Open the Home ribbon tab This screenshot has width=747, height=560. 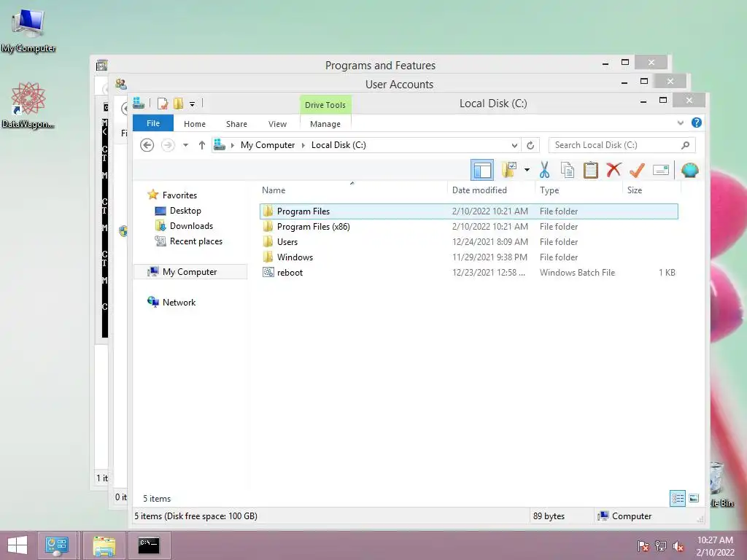click(194, 124)
